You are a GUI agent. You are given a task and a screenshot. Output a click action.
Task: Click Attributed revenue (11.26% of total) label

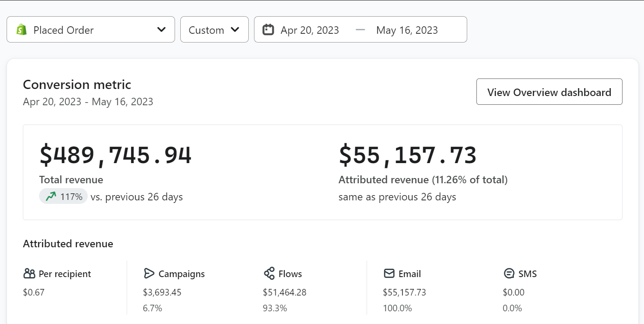tap(423, 180)
